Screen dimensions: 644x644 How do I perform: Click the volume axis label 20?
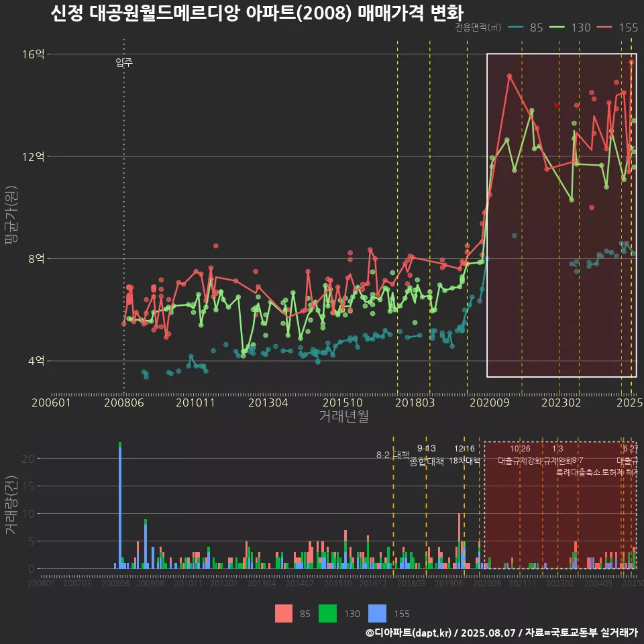tap(29, 459)
